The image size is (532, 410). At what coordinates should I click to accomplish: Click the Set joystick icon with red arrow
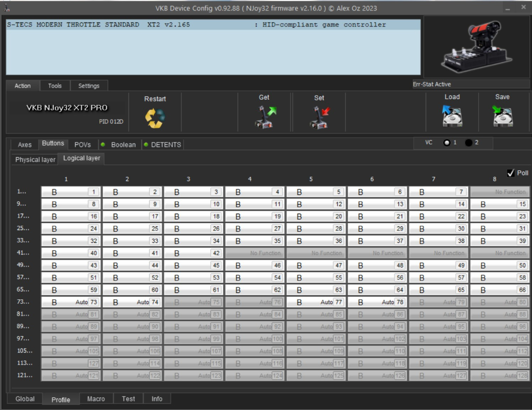(320, 118)
